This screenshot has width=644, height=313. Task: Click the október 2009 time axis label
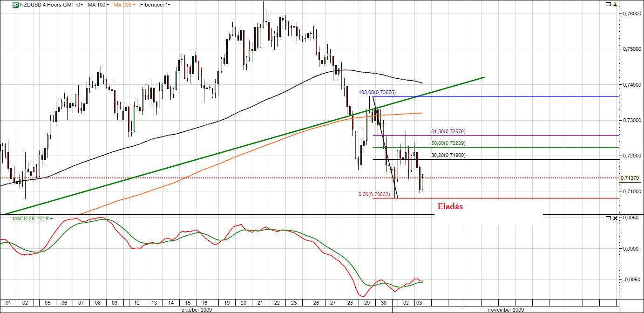click(197, 309)
